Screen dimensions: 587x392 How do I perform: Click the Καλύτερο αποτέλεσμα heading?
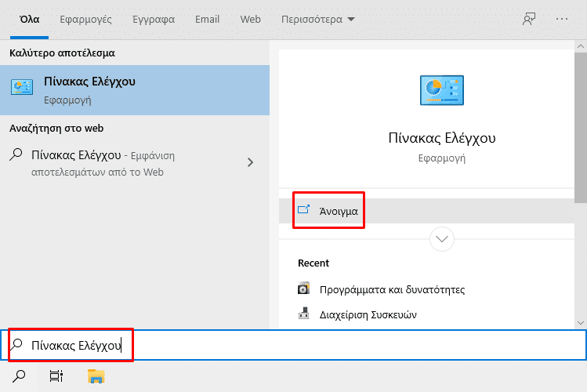click(x=62, y=53)
